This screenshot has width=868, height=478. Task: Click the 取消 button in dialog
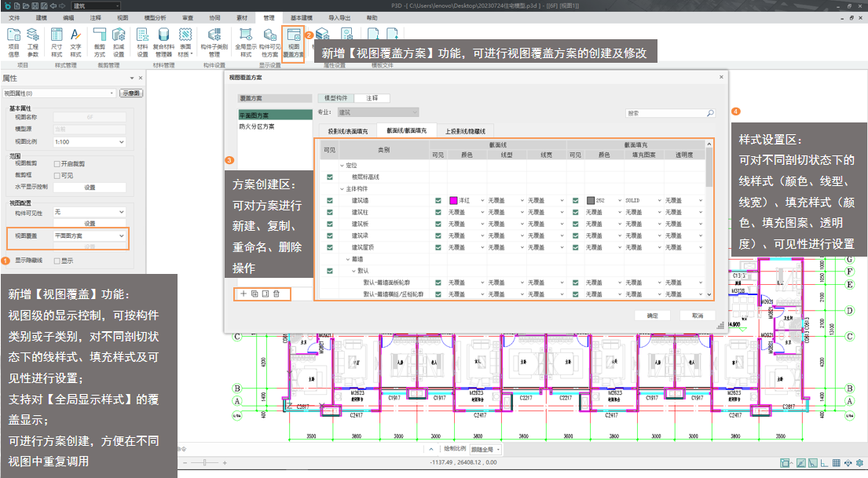[698, 316]
